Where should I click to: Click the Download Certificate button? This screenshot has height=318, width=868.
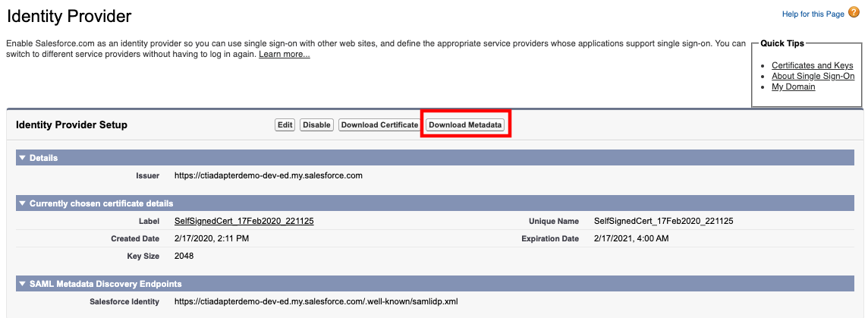(379, 124)
